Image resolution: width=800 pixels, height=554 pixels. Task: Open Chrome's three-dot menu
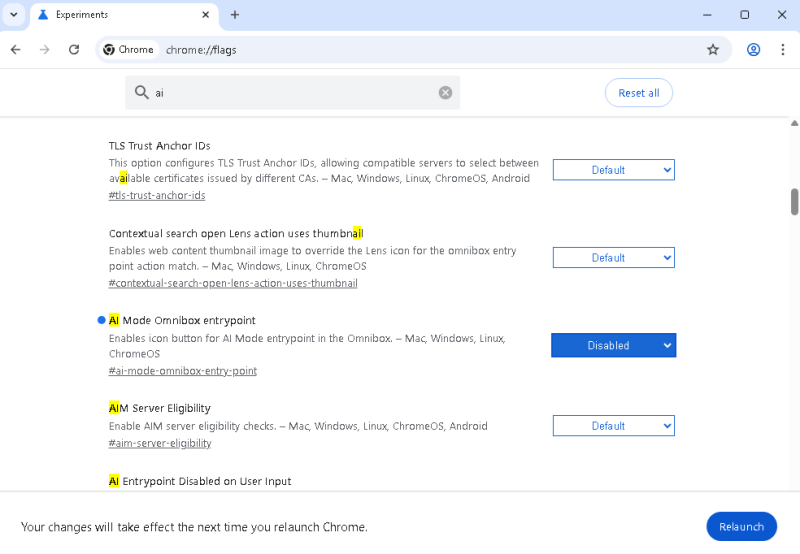pos(783,49)
